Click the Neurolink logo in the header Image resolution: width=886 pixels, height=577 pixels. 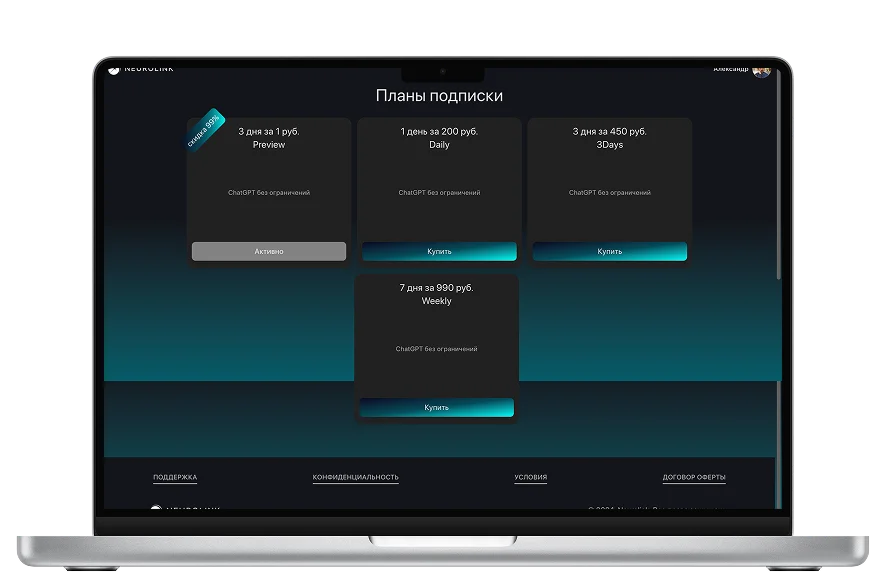(x=141, y=69)
